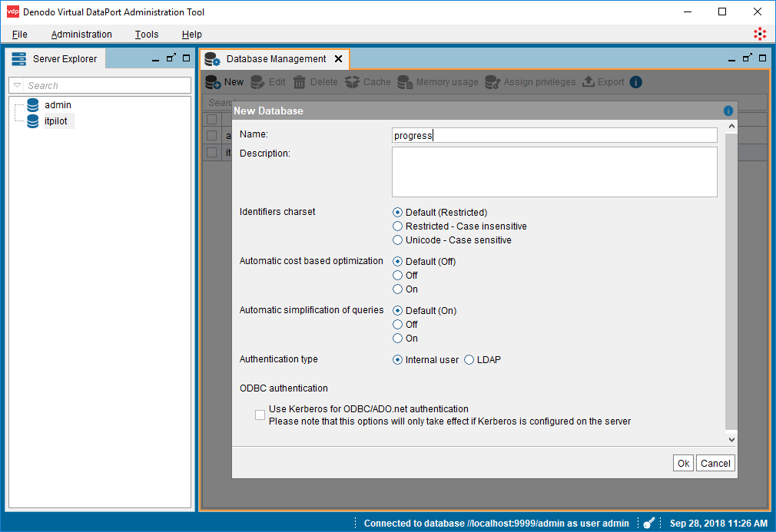This screenshot has width=776, height=532.
Task: Confirm with the Ok button
Action: pyautogui.click(x=682, y=463)
